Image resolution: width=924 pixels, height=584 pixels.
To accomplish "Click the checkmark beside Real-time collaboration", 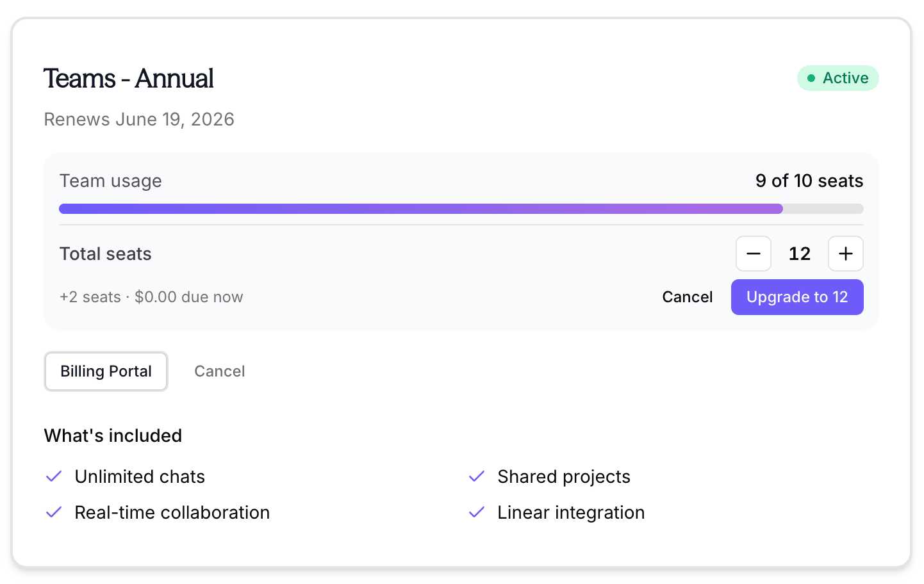I will 54,512.
